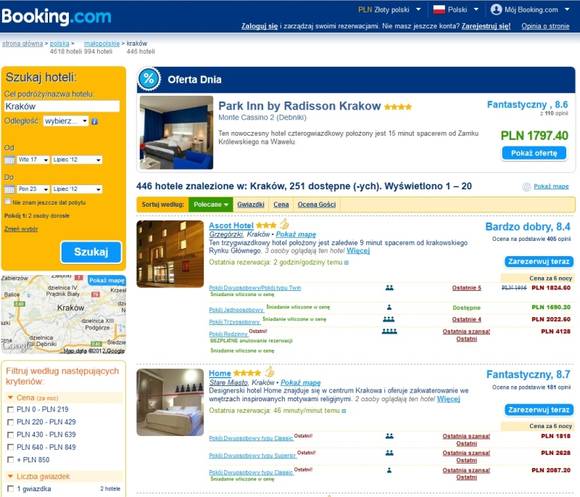Click the Park Inn room photo

(176, 132)
